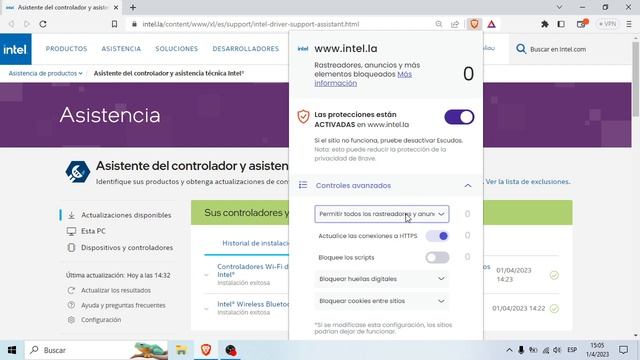Enable the Bloquee los scripts switch
Image resolution: width=640 pixels, height=360 pixels.
[437, 258]
